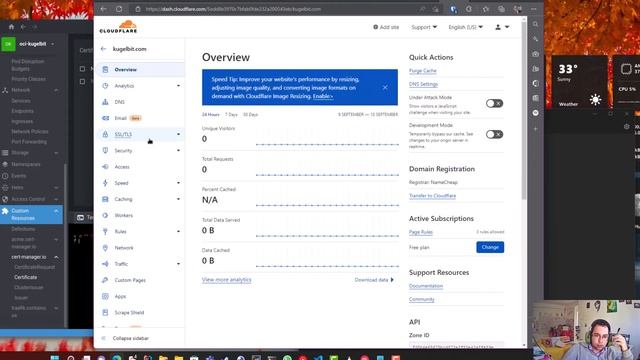Screen dimensions: 640x360
Task: Click the browser back arrow
Action: point(104,9)
